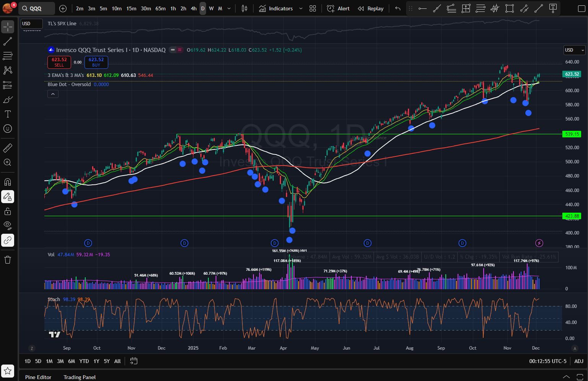Toggle magnet mode

click(x=8, y=182)
